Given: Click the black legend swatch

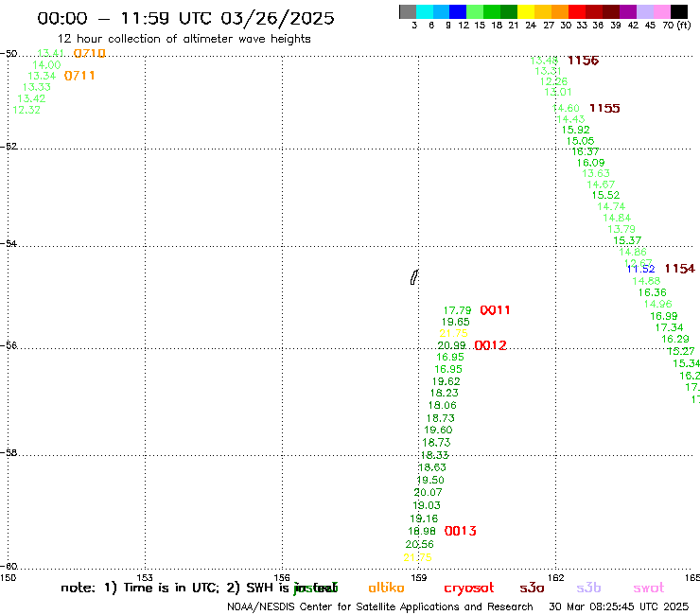Looking at the screenshot, I should (678, 11).
